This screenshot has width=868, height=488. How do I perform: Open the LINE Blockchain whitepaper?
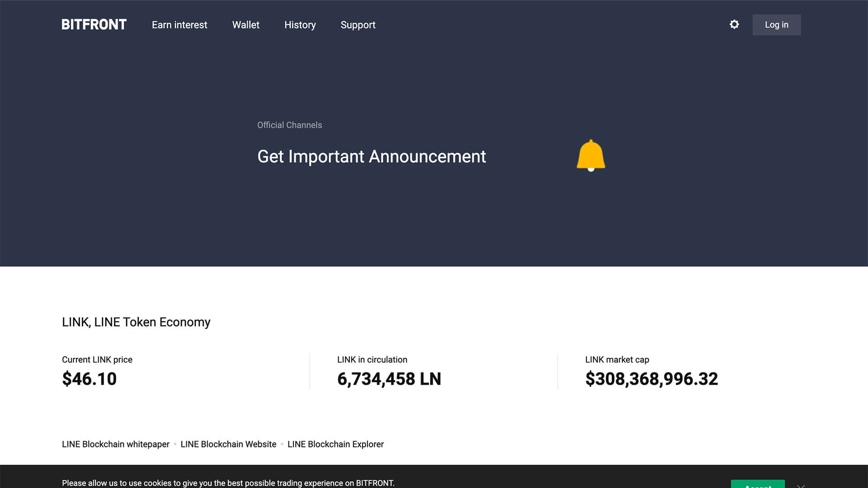[x=115, y=444]
